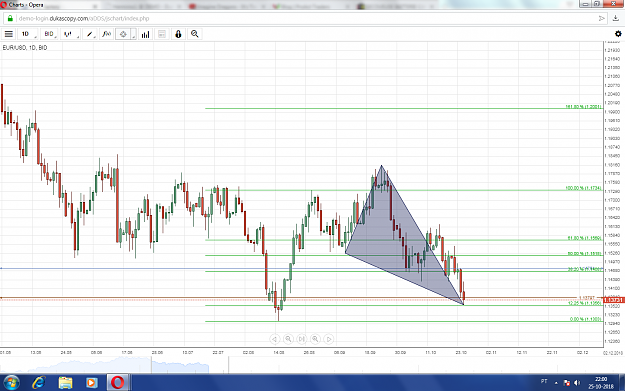Select the crosshair cursor tool
Viewport: 625px width, 391px height.
click(x=123, y=34)
